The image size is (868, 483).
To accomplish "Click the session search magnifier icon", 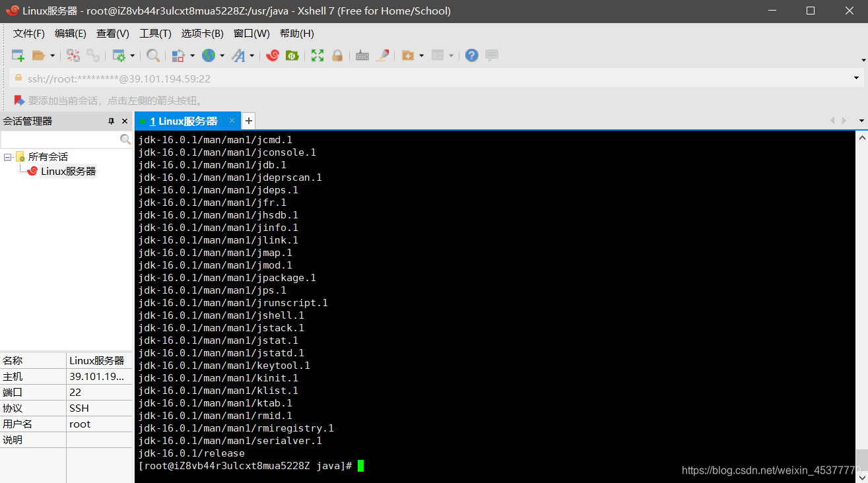I will [x=125, y=140].
